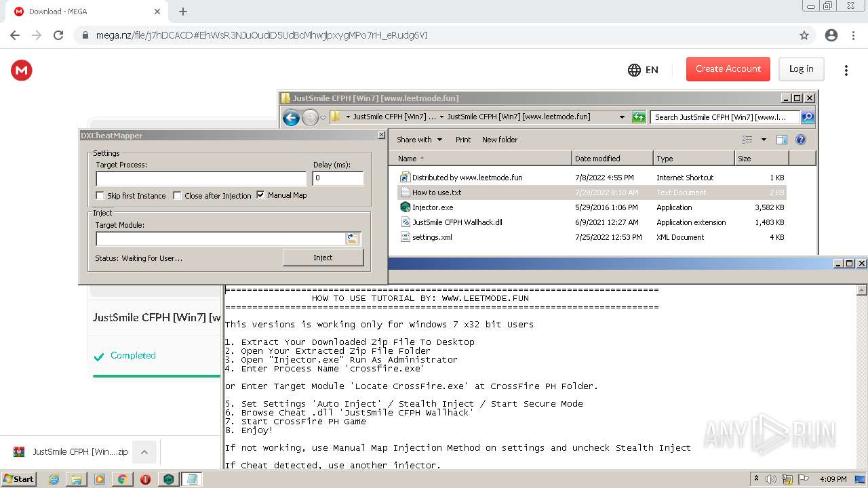Screen dimensions: 868x488
Task: Open downloaded JustSmile CFPH zip file
Action: coord(71,452)
